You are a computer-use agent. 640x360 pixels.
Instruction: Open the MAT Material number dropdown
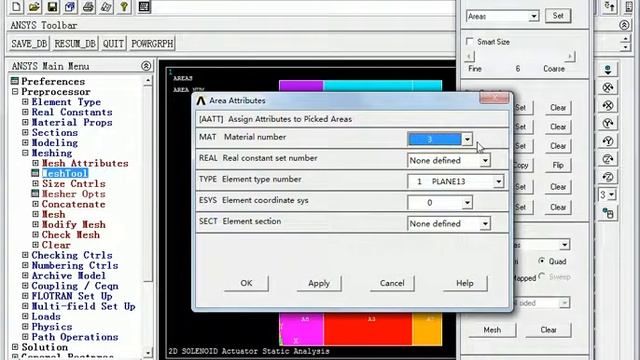[x=467, y=139]
